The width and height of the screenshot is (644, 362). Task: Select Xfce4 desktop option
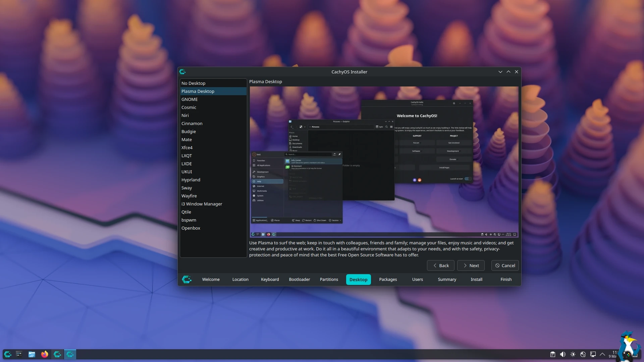coord(187,147)
